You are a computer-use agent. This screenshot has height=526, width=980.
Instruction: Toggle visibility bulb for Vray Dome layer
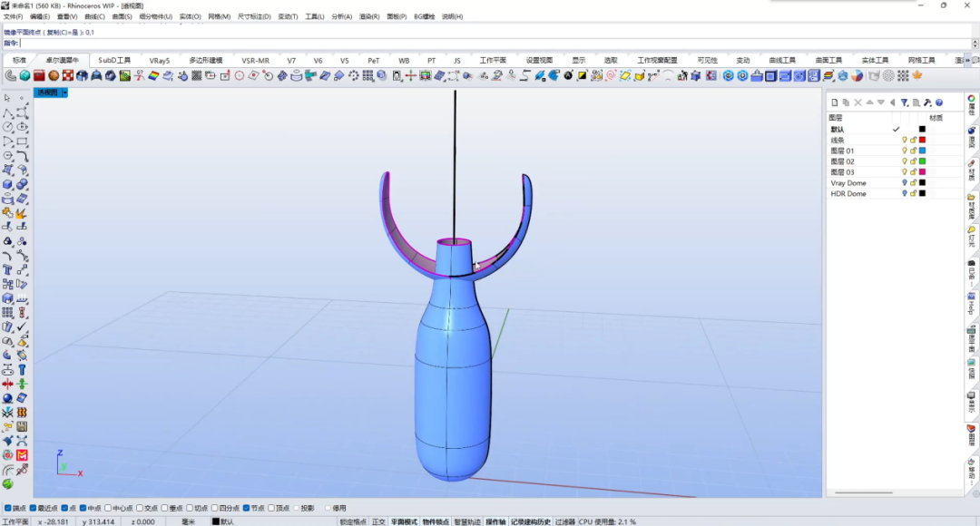(904, 183)
